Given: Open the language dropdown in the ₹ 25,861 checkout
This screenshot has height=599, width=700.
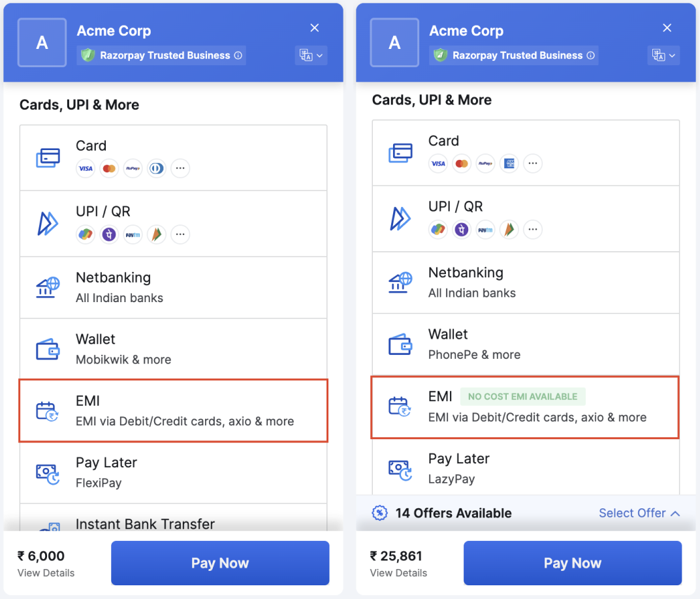Looking at the screenshot, I should coord(663,55).
